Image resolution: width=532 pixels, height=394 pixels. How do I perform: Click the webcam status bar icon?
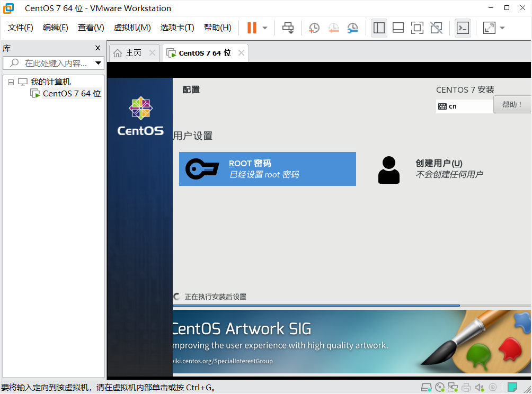pos(493,387)
